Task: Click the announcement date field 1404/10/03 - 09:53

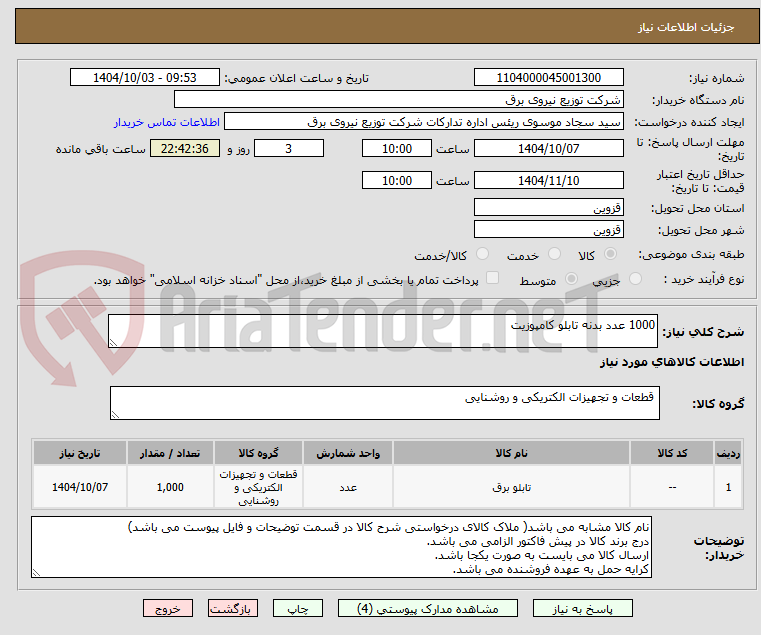Action: [x=145, y=77]
